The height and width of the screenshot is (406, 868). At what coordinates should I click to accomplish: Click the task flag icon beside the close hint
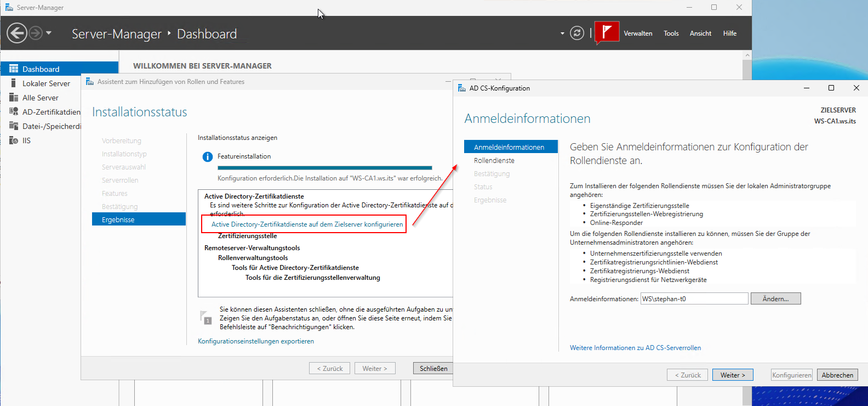tap(206, 318)
